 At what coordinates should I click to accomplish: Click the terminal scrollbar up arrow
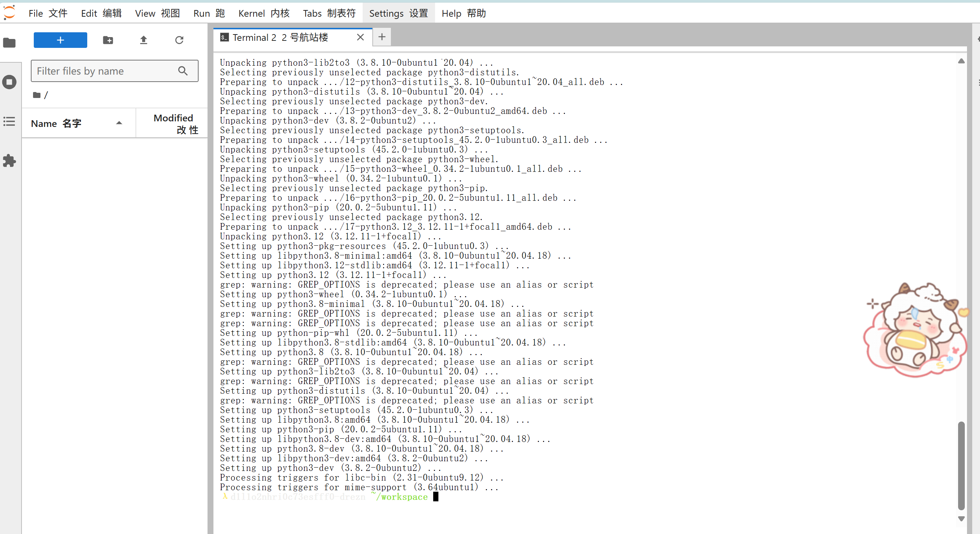tap(961, 61)
